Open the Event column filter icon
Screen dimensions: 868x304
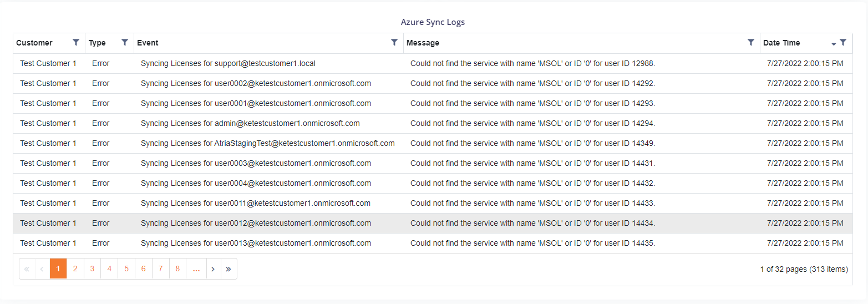(x=394, y=42)
